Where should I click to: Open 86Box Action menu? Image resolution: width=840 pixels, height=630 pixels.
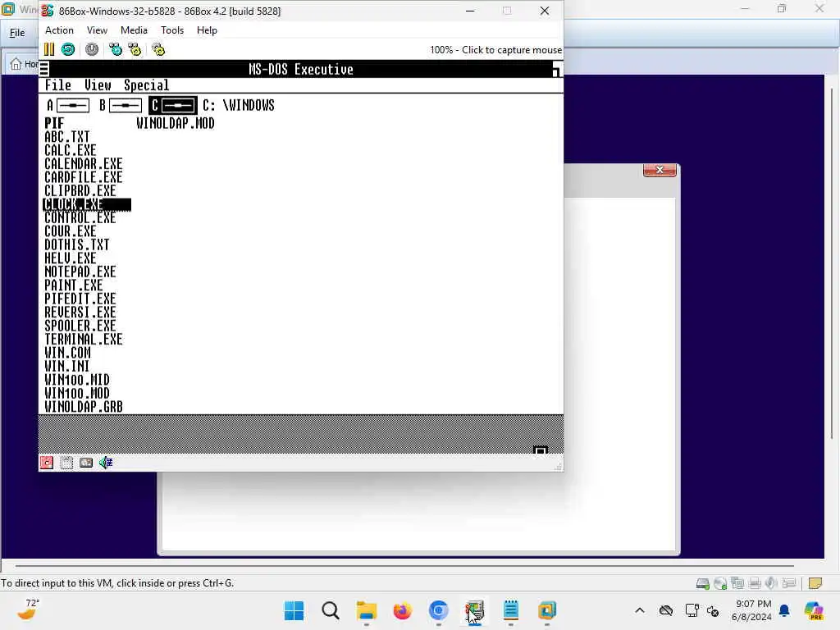59,30
